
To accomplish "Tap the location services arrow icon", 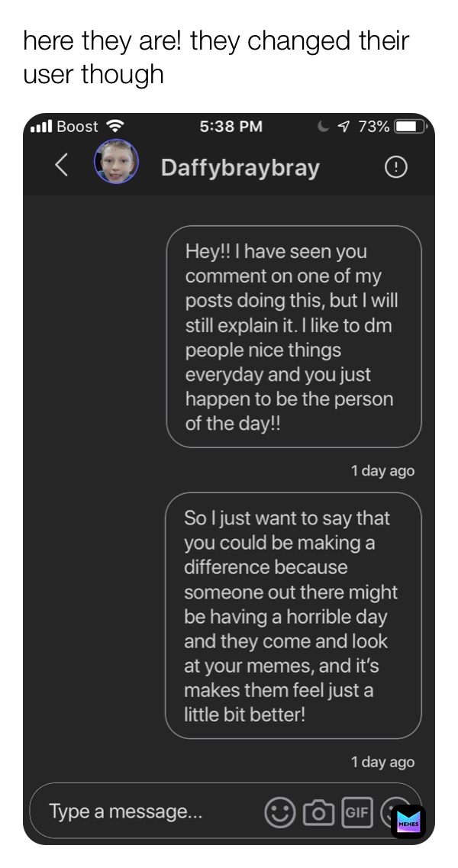I will pos(343,127).
